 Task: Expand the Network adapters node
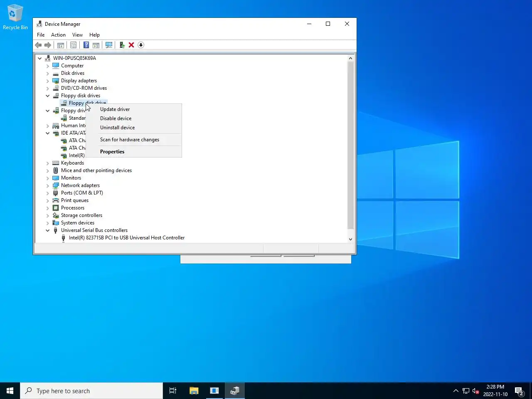pyautogui.click(x=48, y=185)
